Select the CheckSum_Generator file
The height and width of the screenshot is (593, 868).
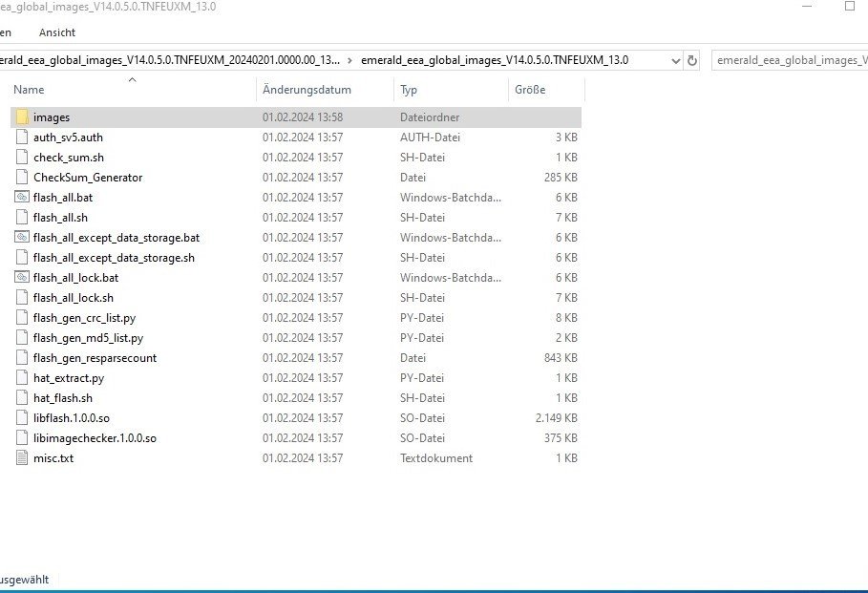(88, 178)
